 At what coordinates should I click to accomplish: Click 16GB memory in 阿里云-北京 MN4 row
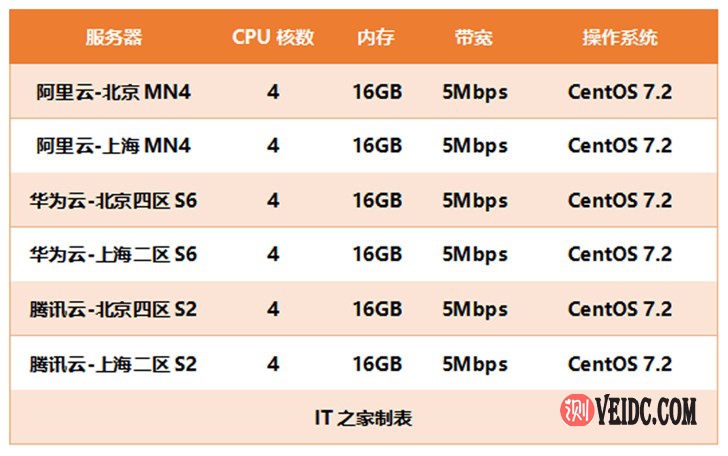click(x=377, y=92)
